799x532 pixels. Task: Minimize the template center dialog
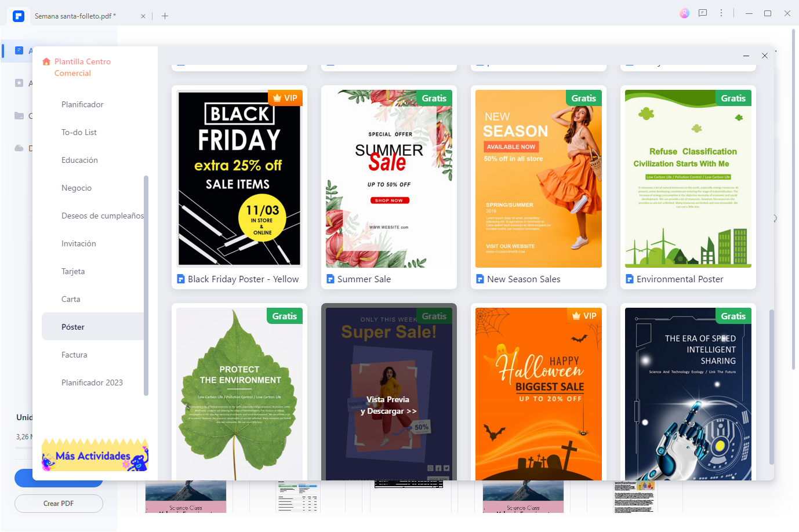pyautogui.click(x=746, y=56)
